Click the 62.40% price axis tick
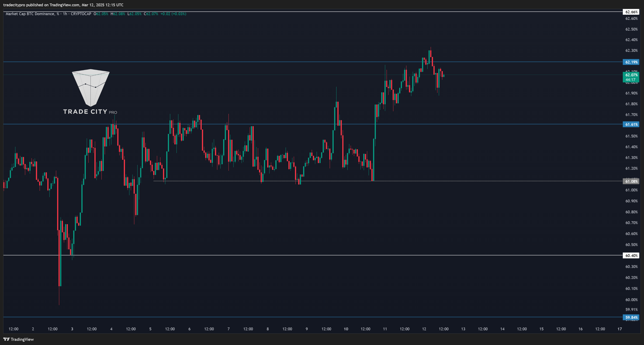This screenshot has width=644, height=345. pyautogui.click(x=631, y=40)
